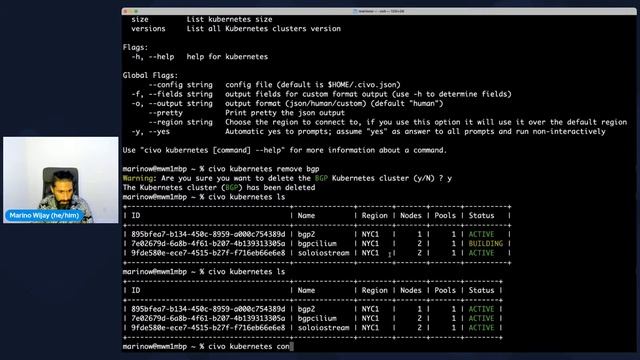
Task: Click the "--config string" flag text
Action: [x=180, y=85]
